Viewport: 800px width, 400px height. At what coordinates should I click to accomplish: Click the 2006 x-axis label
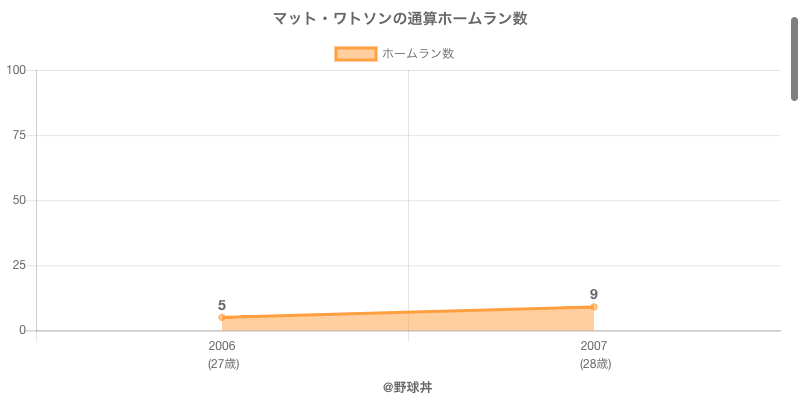222,346
